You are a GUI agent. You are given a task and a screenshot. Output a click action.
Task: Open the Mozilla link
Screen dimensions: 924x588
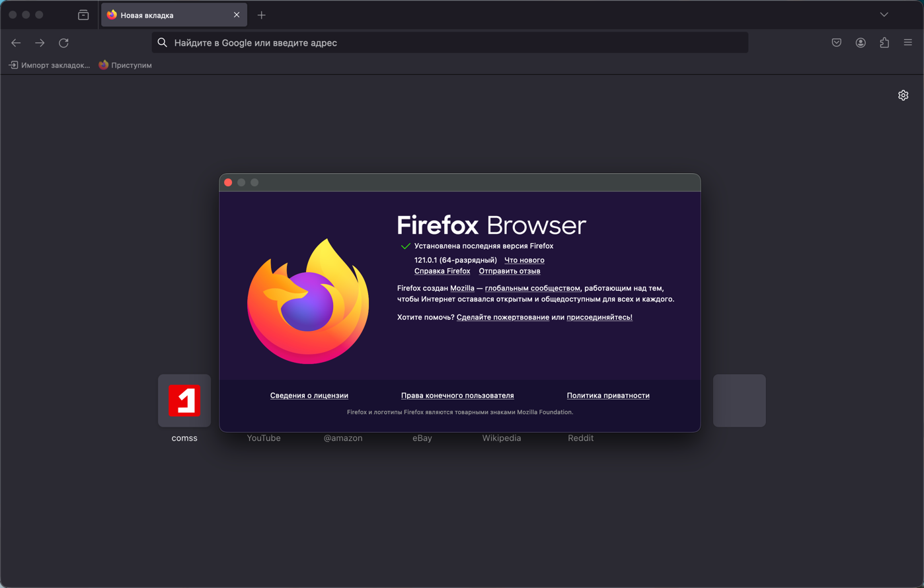point(462,288)
